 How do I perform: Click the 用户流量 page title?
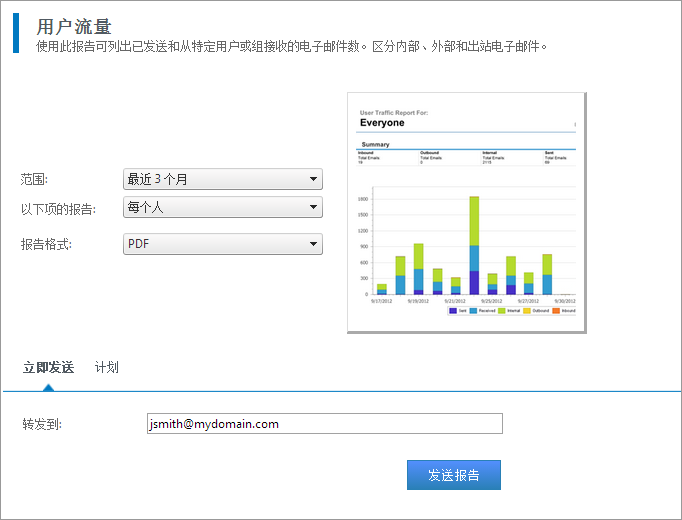coord(74,27)
